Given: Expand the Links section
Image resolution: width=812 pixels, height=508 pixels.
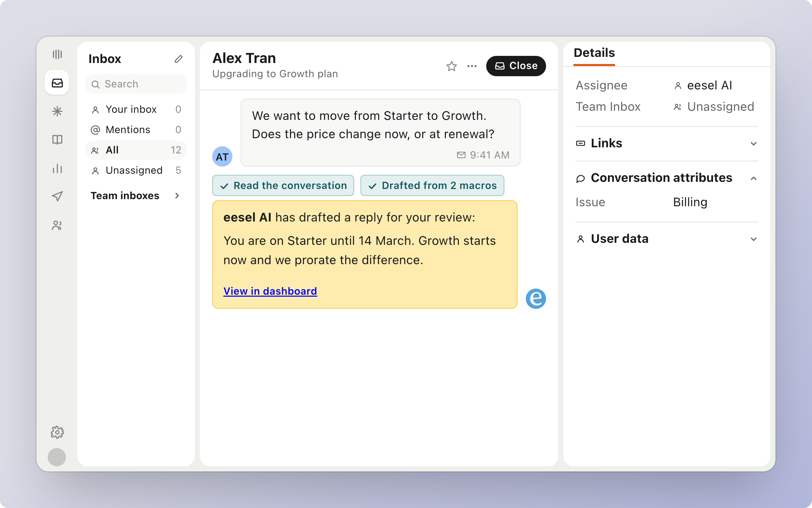Looking at the screenshot, I should 667,143.
